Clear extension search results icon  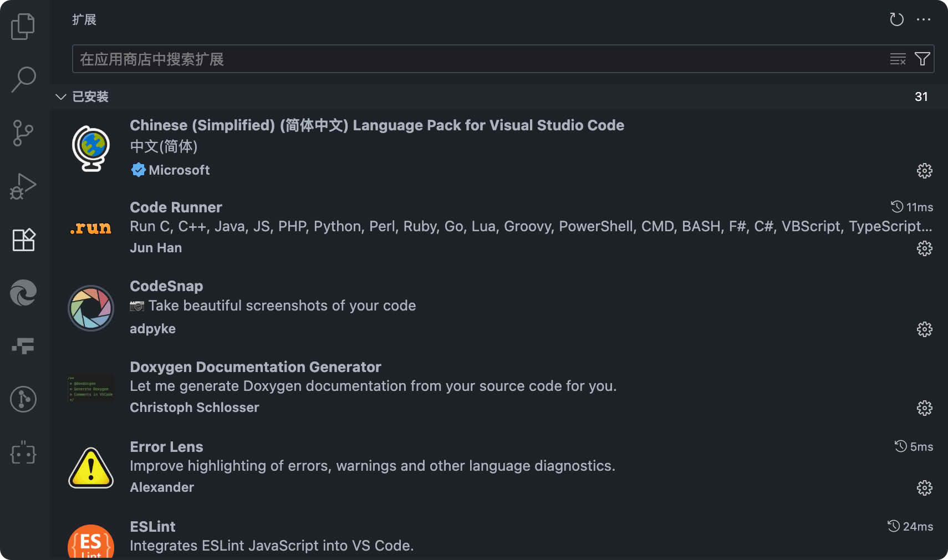(898, 59)
